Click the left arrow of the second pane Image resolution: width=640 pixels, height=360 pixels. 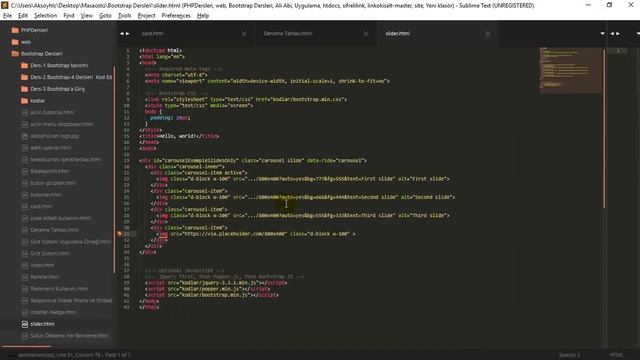(612, 33)
